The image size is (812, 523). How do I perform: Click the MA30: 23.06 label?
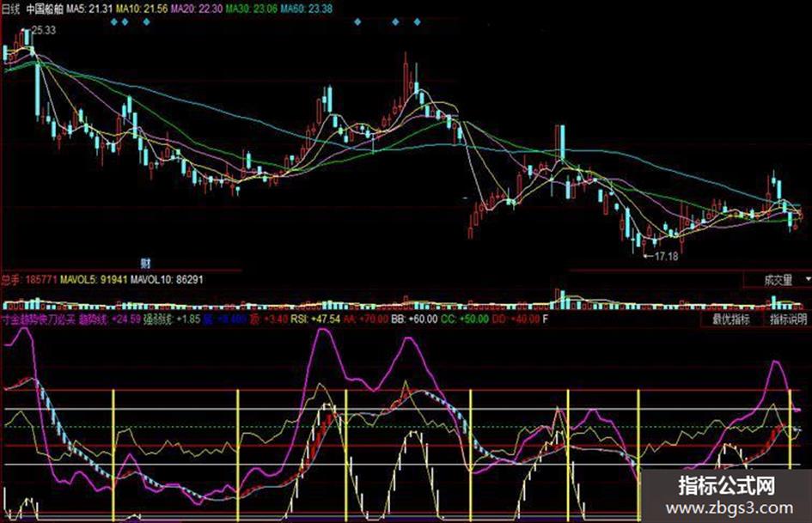click(251, 9)
